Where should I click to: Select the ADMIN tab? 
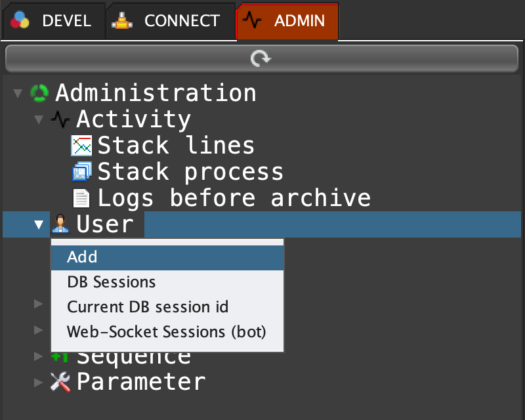click(287, 21)
